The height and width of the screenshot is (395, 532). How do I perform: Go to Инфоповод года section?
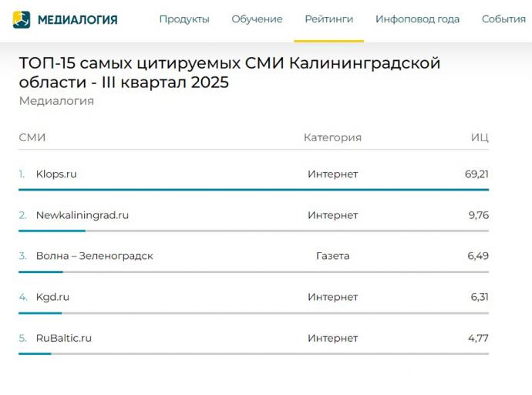point(417,19)
